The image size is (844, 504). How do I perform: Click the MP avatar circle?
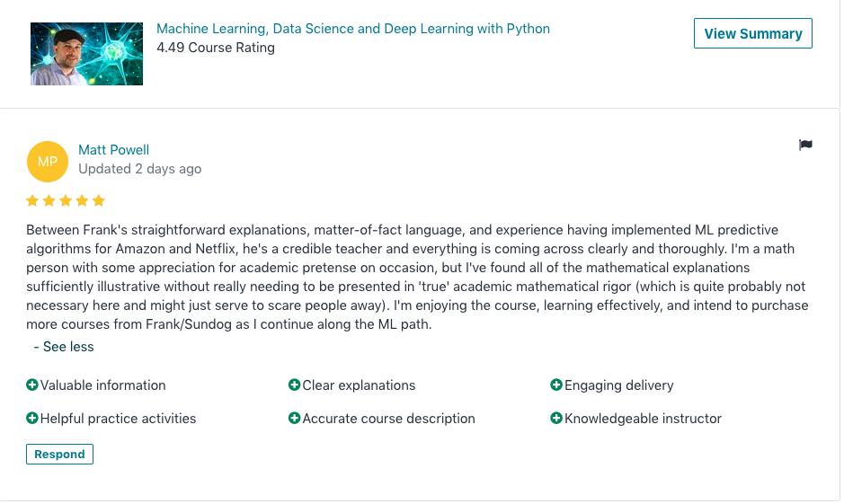(x=48, y=162)
